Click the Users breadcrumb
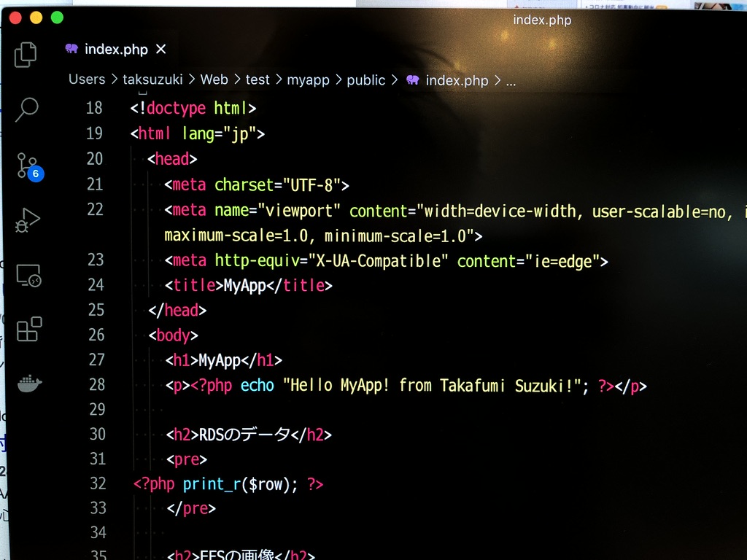 (x=87, y=79)
